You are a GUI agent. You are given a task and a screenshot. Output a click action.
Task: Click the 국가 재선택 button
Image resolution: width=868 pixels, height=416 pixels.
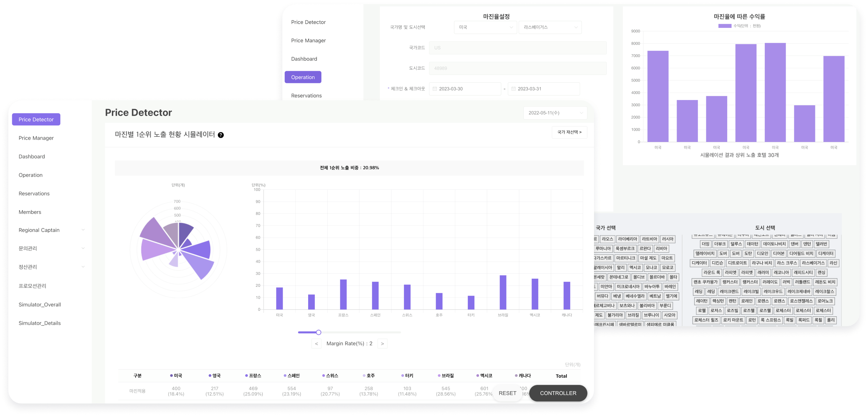[569, 132]
